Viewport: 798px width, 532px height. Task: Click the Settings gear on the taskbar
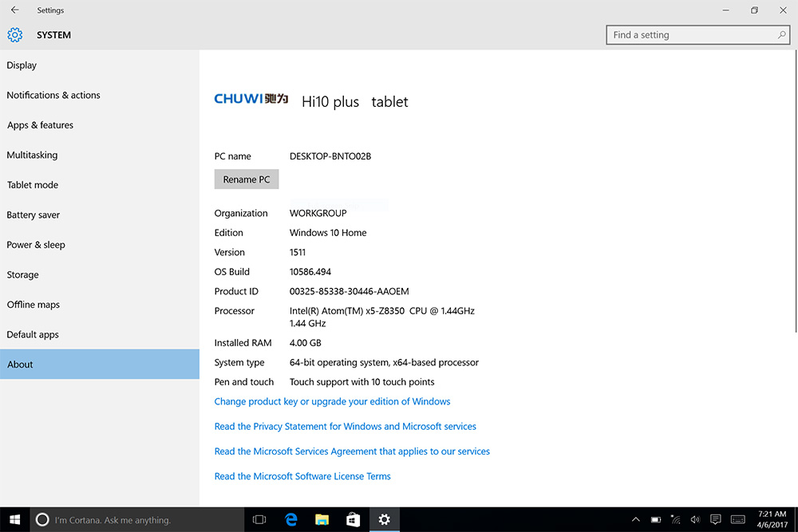[x=385, y=519]
